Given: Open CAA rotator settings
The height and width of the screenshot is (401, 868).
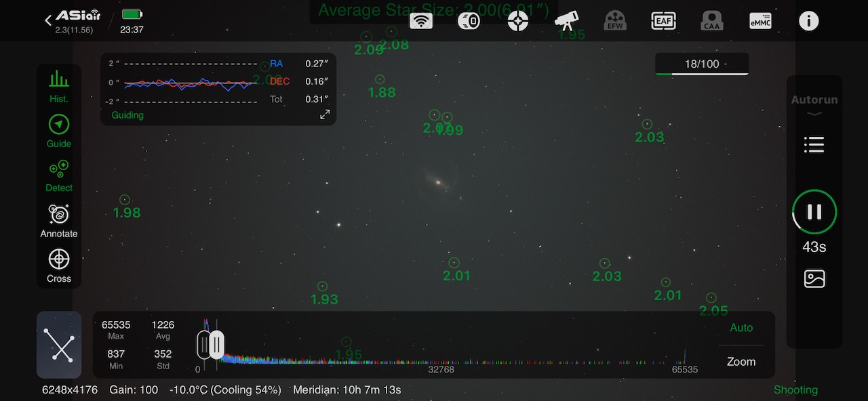Looking at the screenshot, I should coord(711,21).
